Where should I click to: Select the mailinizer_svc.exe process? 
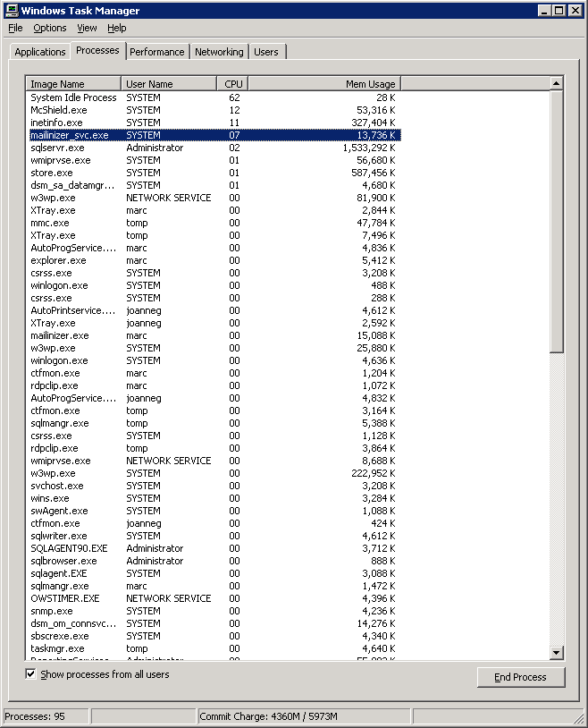pos(214,135)
